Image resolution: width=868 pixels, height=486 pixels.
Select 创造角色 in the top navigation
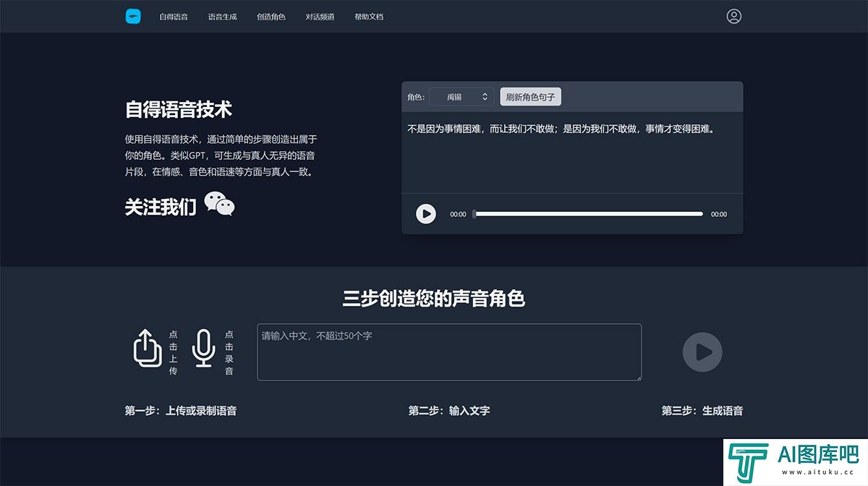[271, 17]
